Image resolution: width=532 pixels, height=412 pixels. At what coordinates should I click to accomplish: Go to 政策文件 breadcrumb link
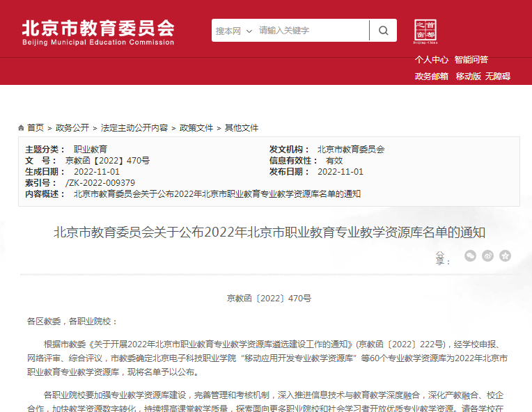[x=196, y=128]
